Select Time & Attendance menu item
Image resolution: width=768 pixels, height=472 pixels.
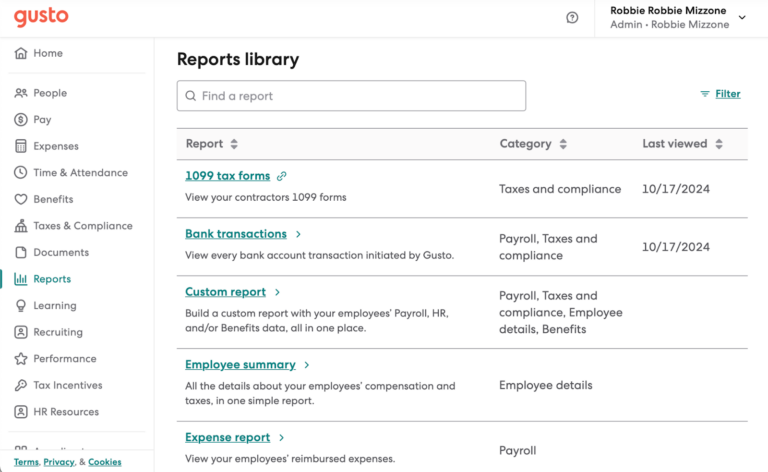(x=80, y=172)
